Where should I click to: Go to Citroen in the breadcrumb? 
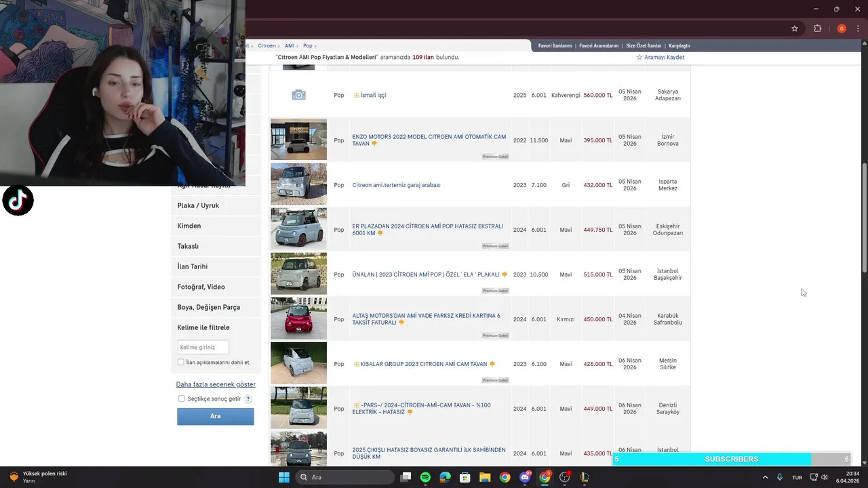(267, 45)
